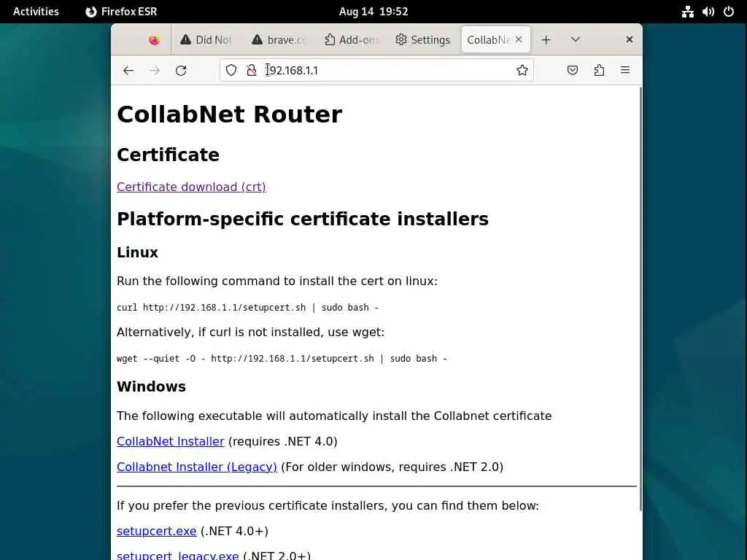747x560 pixels.
Task: Open the Certificate download (crt) link
Action: pos(191,187)
